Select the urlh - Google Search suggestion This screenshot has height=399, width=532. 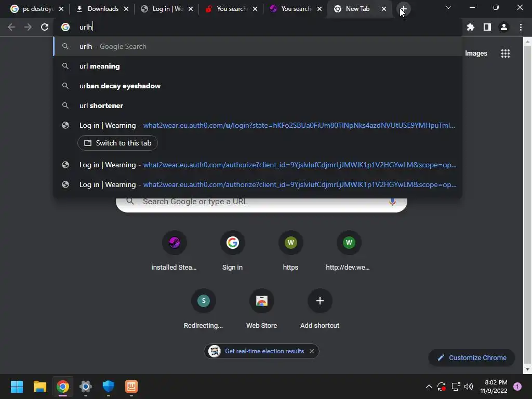coord(258,46)
